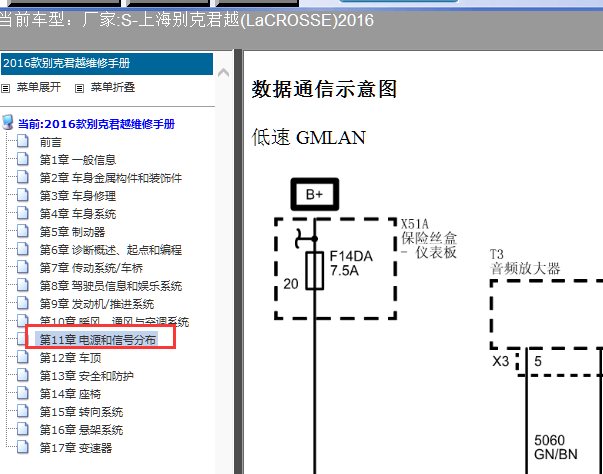The image size is (603, 474).
Task: Click the B+ power box in the diagram
Action: (315, 194)
